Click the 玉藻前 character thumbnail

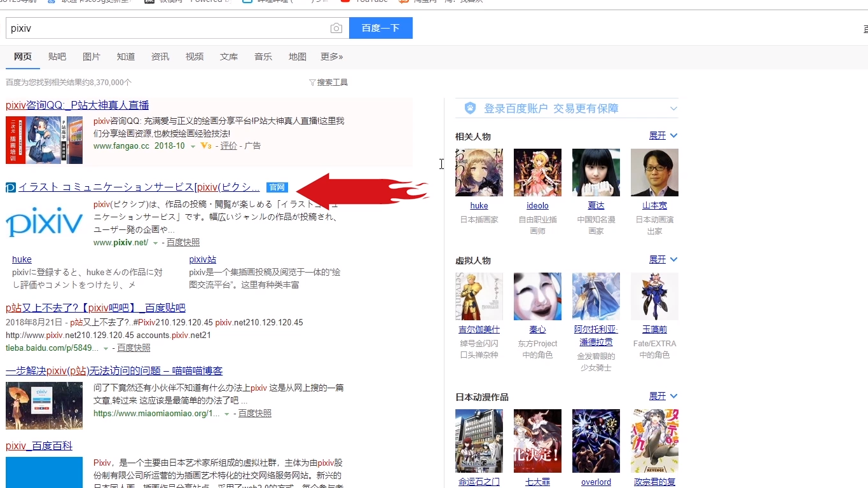point(654,296)
